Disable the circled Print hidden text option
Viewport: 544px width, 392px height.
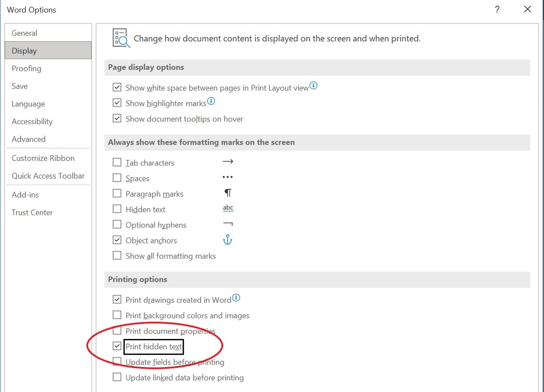coord(117,346)
